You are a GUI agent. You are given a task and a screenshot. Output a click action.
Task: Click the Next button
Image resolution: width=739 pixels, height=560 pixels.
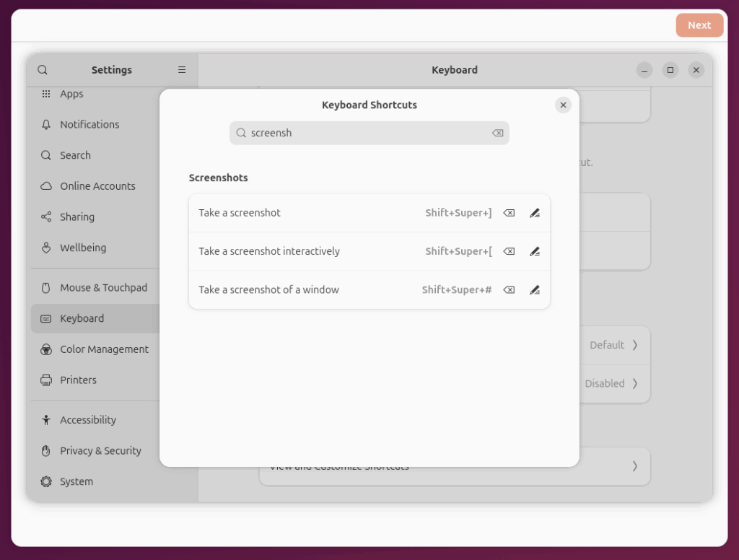699,25
